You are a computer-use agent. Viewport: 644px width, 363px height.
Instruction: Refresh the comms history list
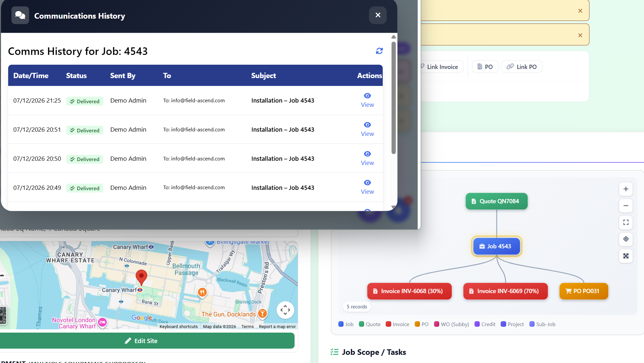click(379, 51)
